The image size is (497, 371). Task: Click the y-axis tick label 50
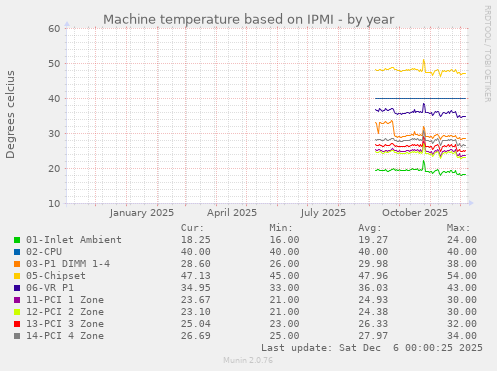pos(54,64)
